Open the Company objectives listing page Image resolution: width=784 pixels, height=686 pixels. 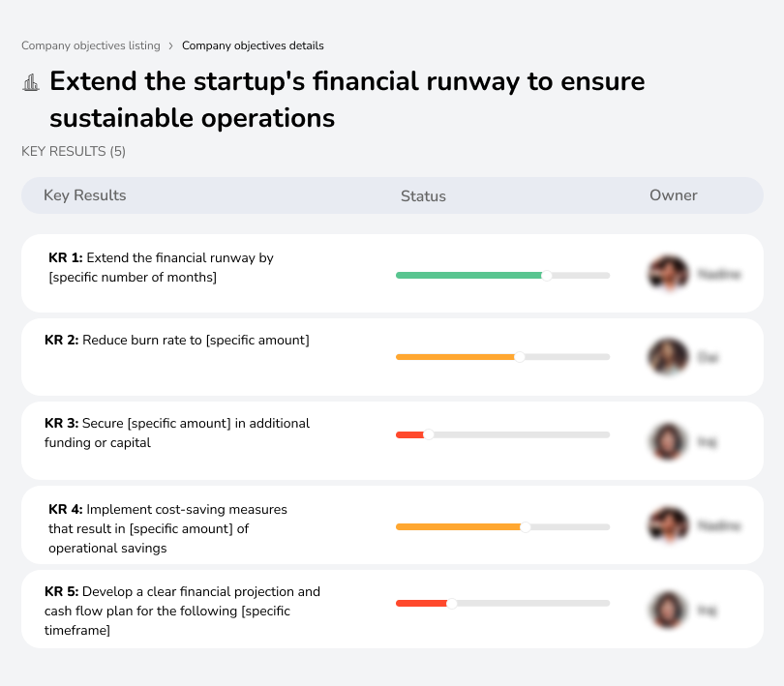coord(91,45)
